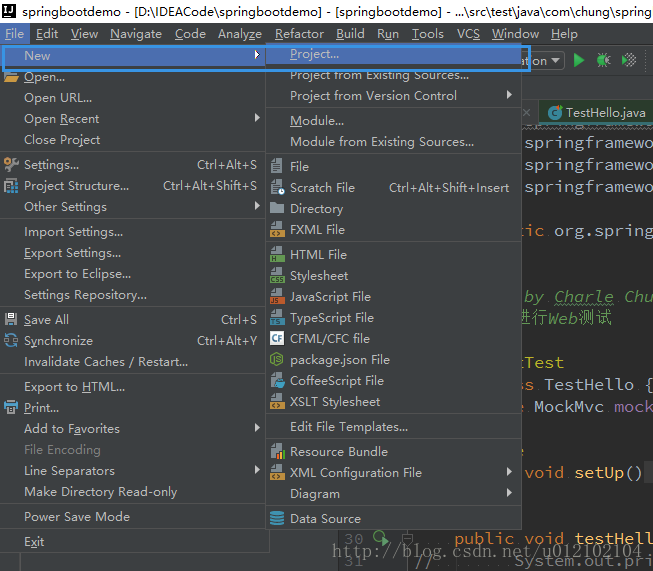Click the Scratch File clock icon

point(277,187)
